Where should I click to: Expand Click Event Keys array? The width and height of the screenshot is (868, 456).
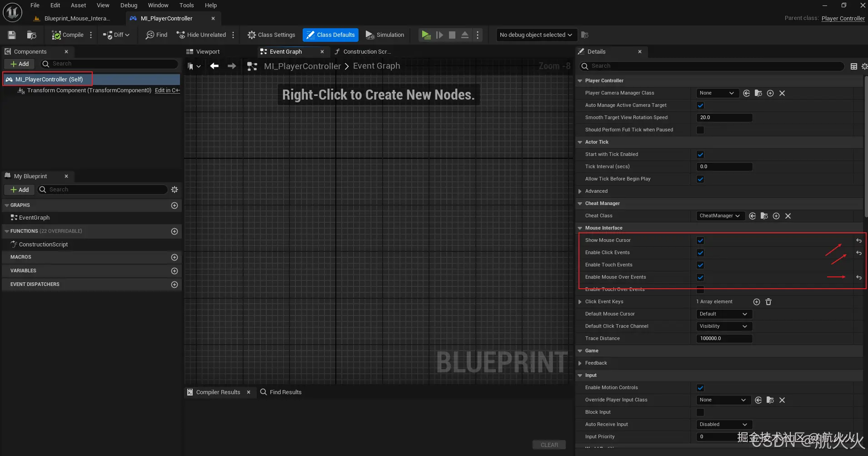pos(580,302)
